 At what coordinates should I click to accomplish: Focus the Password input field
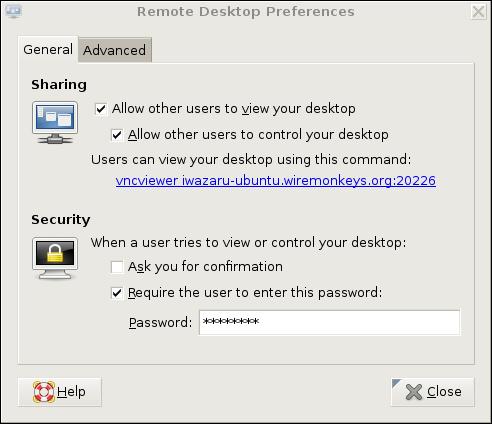[x=329, y=322]
